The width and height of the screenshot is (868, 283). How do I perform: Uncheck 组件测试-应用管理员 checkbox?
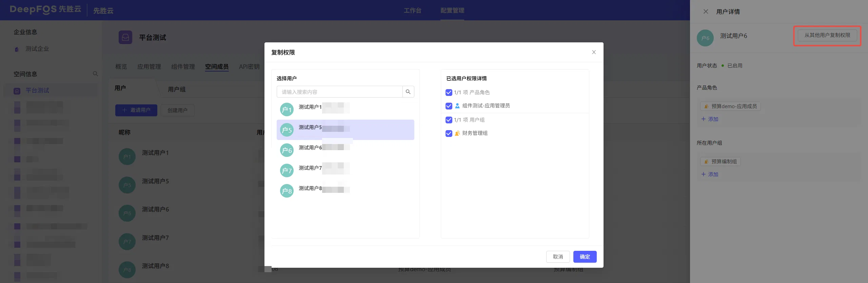click(x=449, y=106)
